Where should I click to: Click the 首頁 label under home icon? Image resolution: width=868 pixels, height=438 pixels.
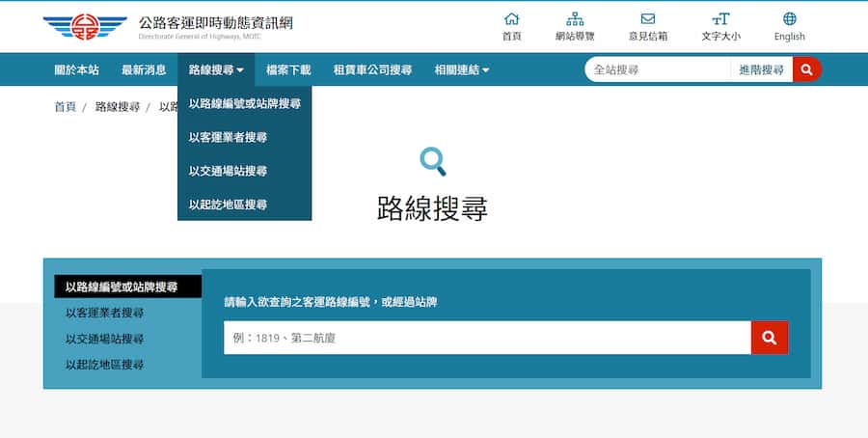[x=511, y=37]
